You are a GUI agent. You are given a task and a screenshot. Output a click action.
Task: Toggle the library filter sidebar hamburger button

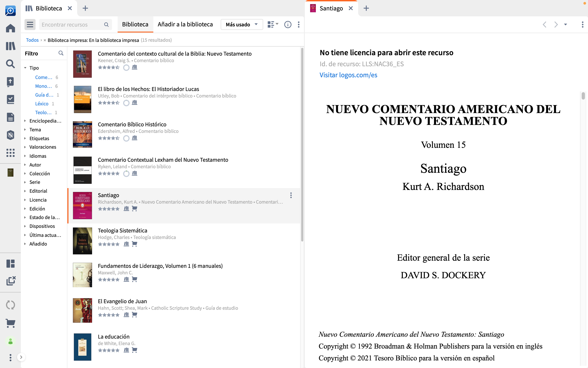click(30, 25)
